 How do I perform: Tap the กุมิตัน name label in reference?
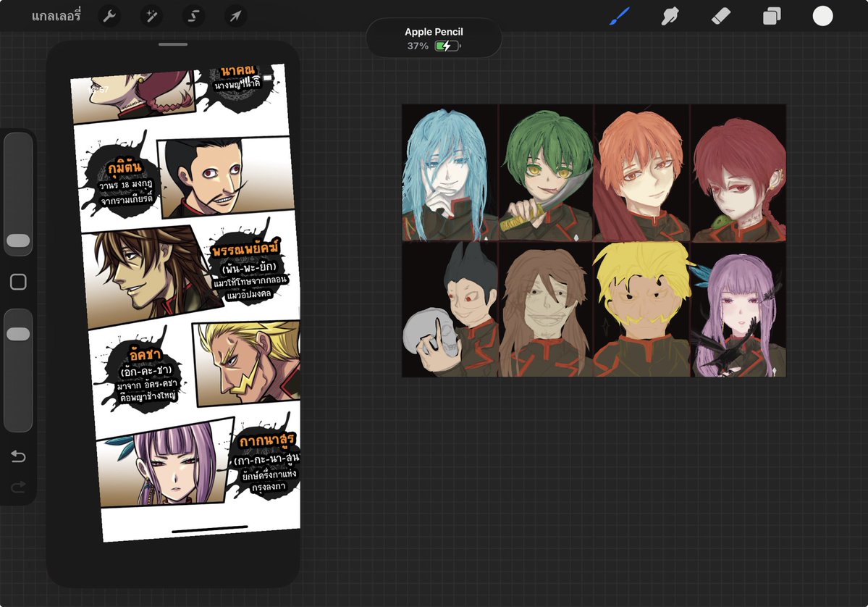point(125,167)
